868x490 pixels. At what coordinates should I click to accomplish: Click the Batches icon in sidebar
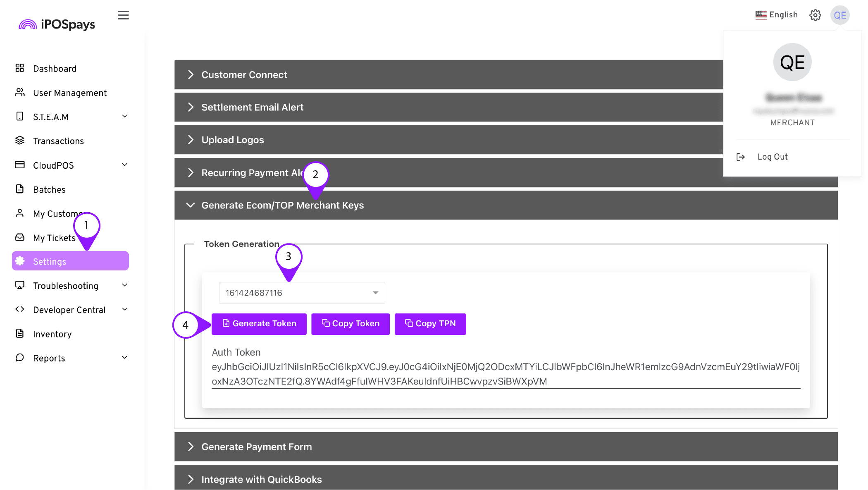pyautogui.click(x=20, y=189)
